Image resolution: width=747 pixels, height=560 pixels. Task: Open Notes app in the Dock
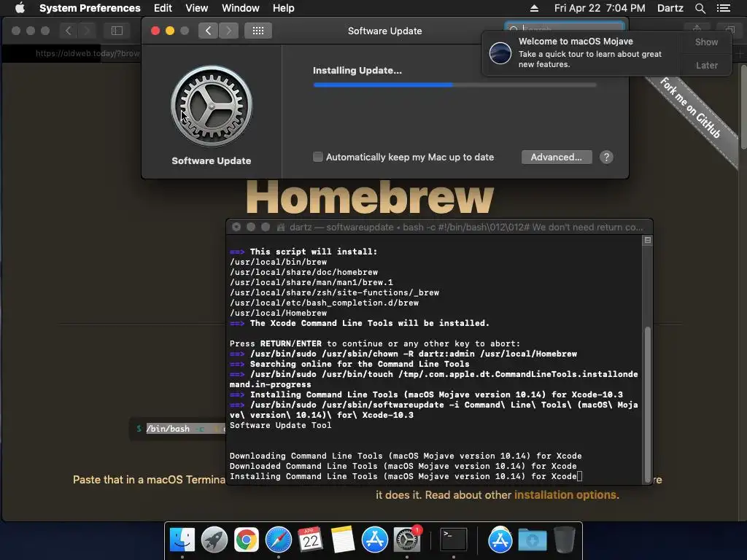(343, 540)
